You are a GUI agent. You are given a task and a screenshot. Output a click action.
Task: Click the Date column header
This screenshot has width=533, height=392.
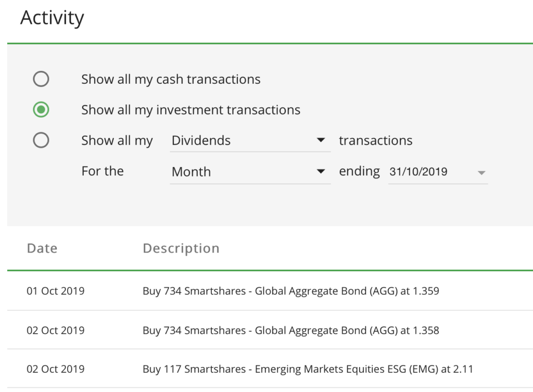pyautogui.click(x=42, y=248)
